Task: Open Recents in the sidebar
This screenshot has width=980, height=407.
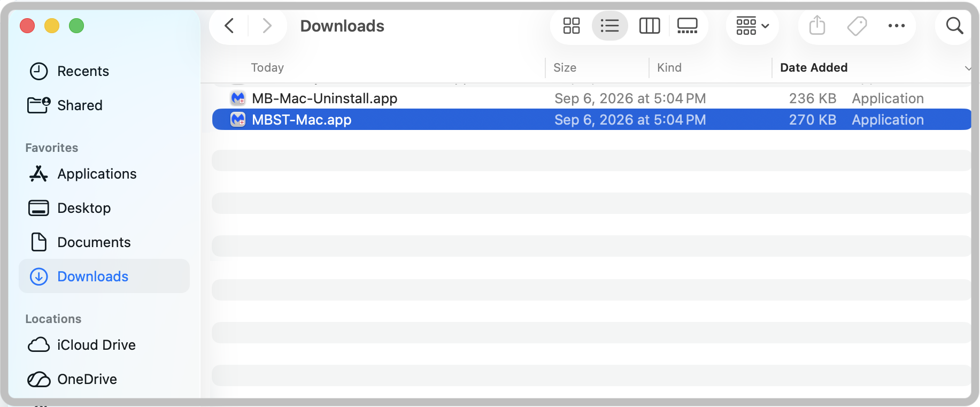Action: click(x=104, y=71)
